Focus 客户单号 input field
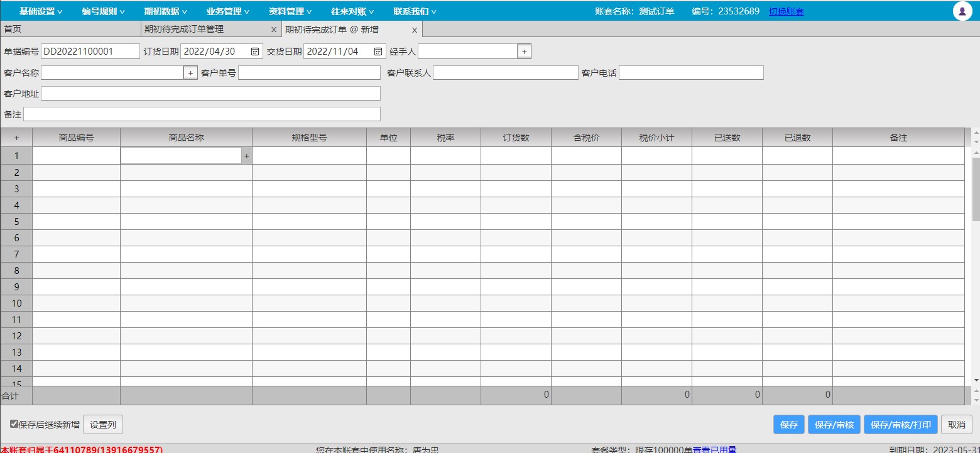980x453 pixels. pyautogui.click(x=309, y=73)
